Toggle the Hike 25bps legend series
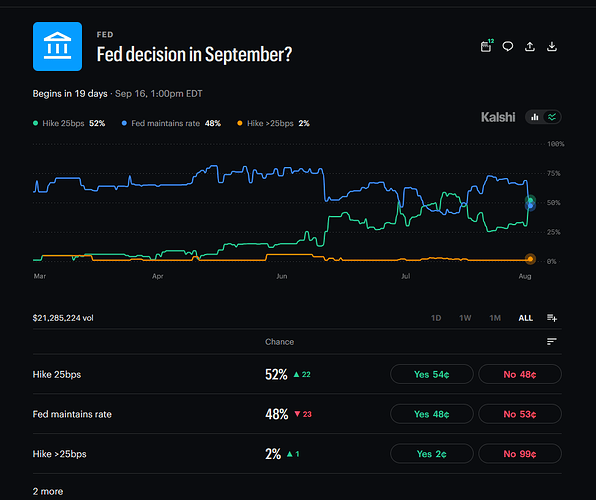Image resolution: width=596 pixels, height=500 pixels. (69, 123)
